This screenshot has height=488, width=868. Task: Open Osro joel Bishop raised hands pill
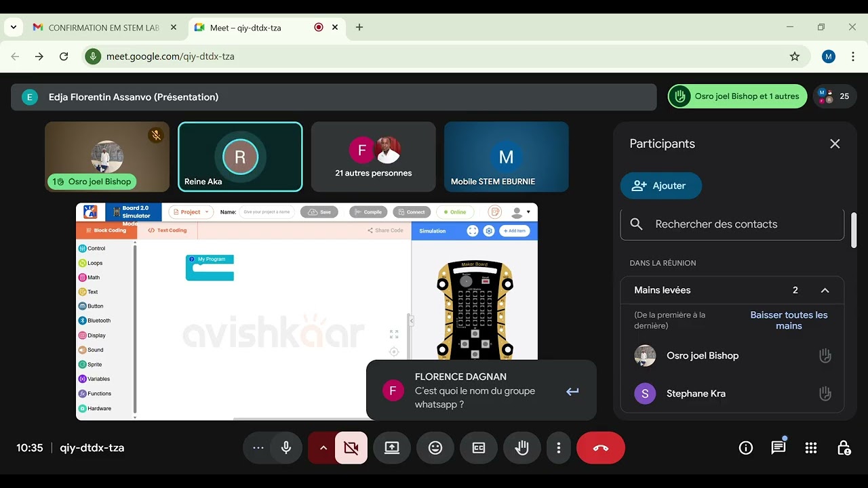[737, 96]
